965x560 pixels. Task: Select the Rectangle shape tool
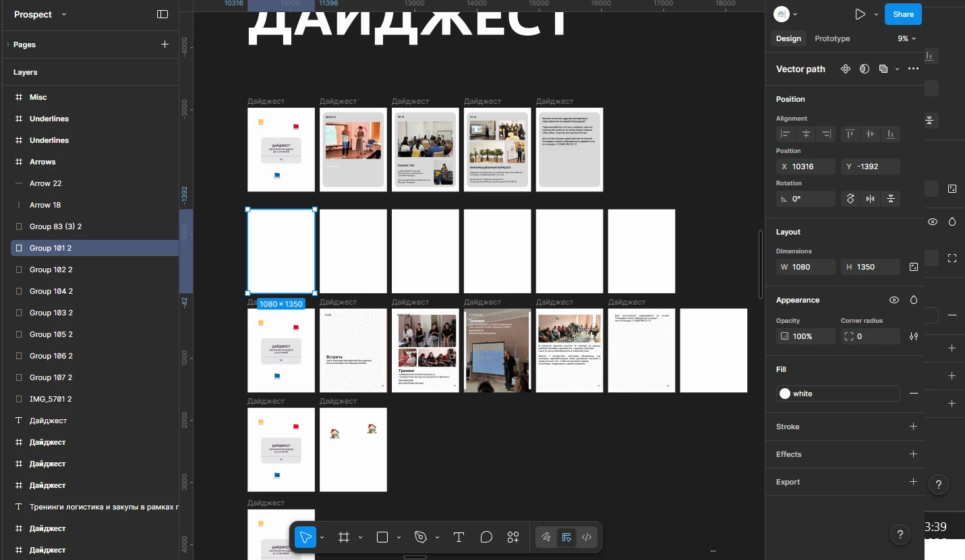coord(382,537)
